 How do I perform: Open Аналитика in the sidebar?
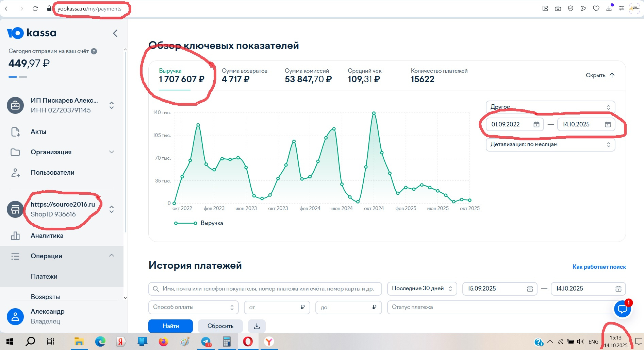[47, 236]
